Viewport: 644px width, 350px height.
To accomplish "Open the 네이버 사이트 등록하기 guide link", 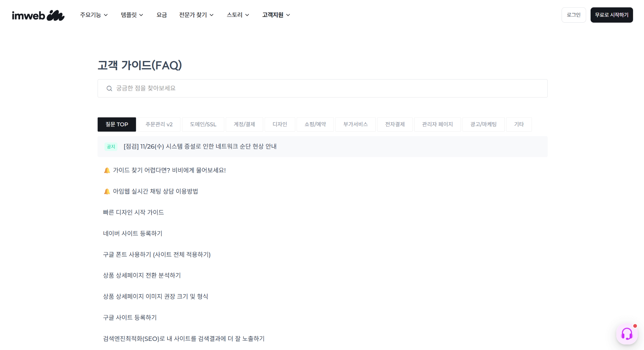I will pos(132,233).
